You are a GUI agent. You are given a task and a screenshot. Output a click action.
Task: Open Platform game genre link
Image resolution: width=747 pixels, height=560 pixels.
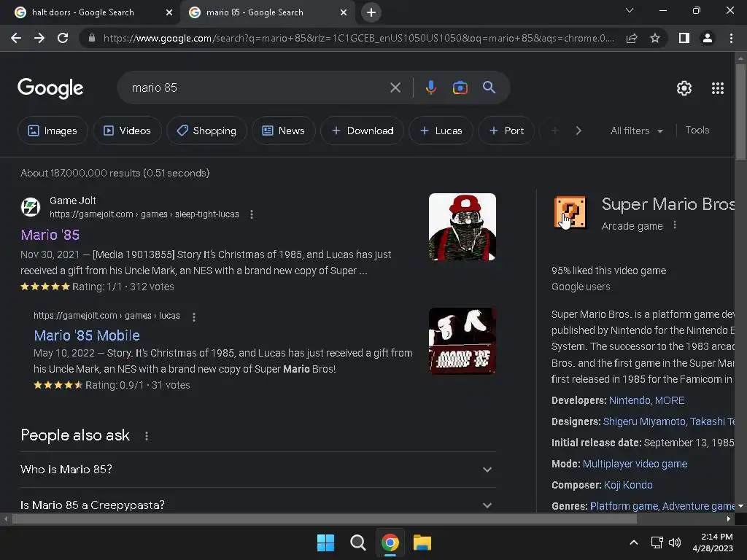[624, 506]
